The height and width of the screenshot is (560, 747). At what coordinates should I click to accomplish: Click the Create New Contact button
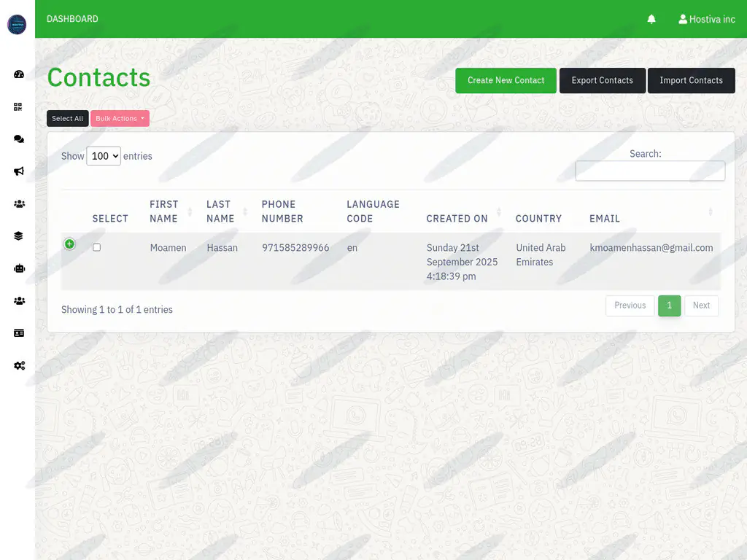[x=506, y=80]
